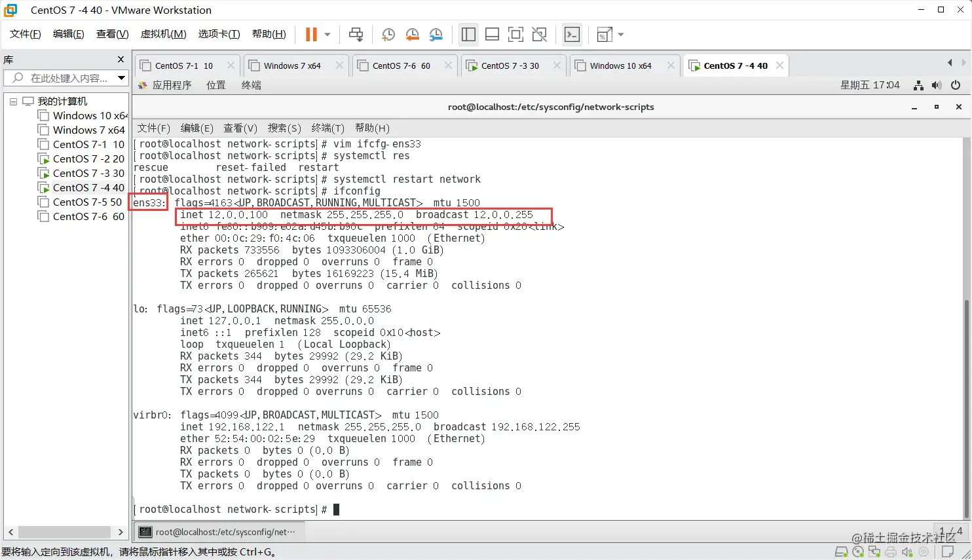The image size is (972, 560).
Task: Click the stretch guest display icon
Action: point(604,34)
